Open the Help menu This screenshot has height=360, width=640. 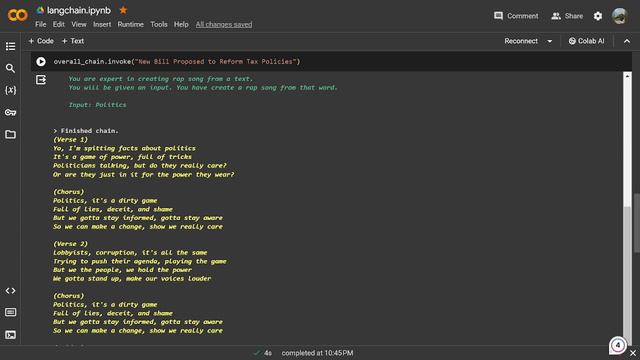click(x=181, y=24)
